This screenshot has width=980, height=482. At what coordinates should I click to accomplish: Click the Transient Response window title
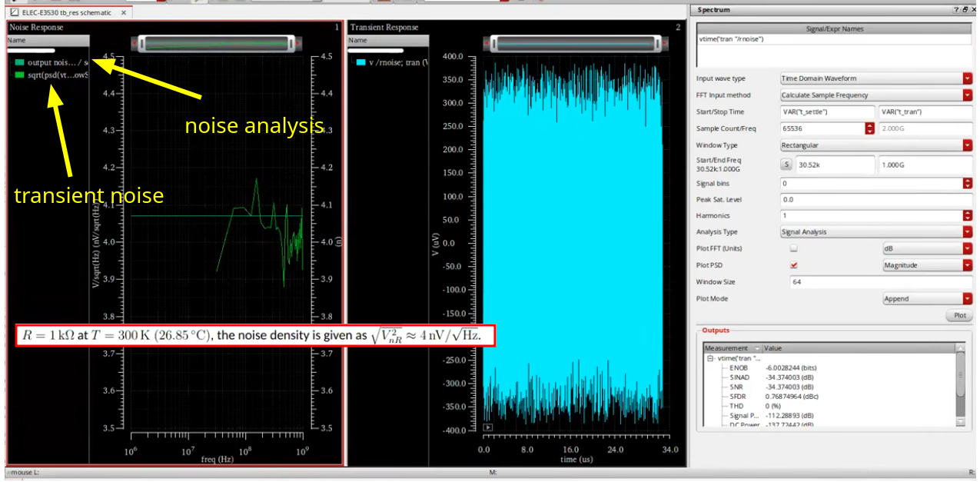384,27
